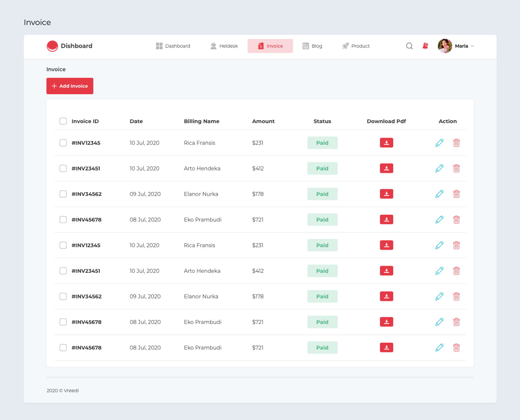Click the Billing Name column header
This screenshot has width=520, height=420.
click(x=201, y=121)
